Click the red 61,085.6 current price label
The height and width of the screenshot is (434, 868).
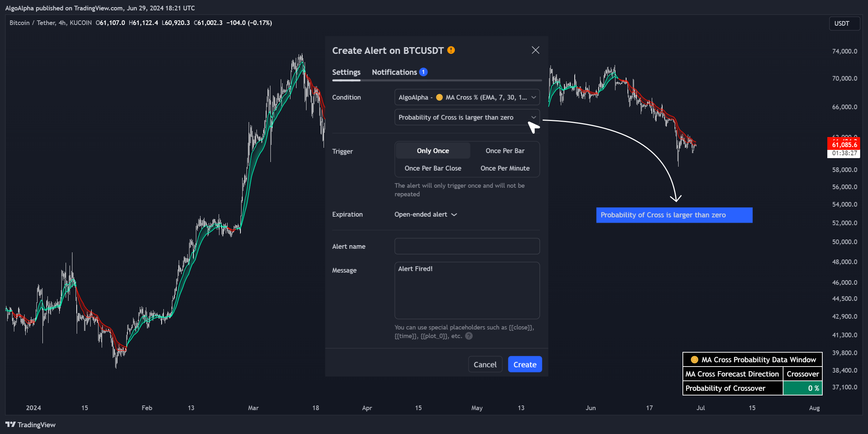coord(844,144)
